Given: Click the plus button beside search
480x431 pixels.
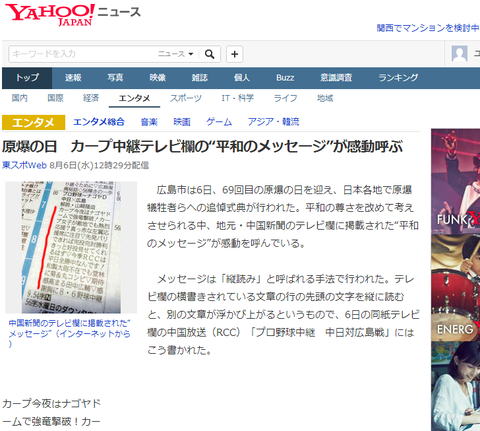Looking at the screenshot, I should click(x=235, y=54).
